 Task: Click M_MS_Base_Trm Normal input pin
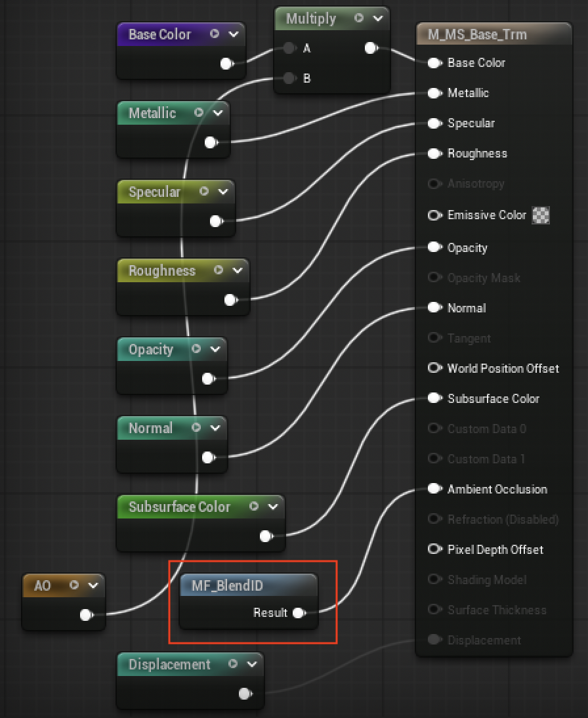434,308
